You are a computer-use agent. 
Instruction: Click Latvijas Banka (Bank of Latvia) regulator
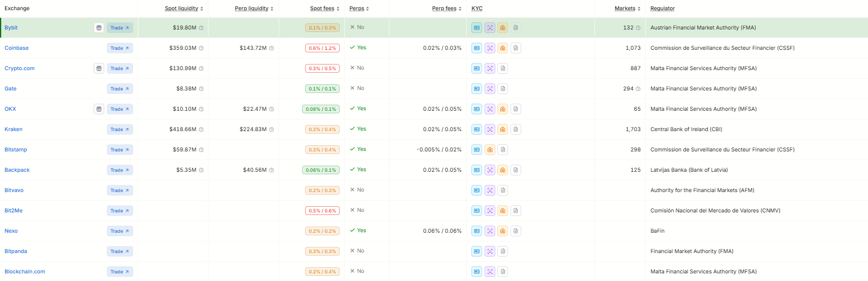[689, 170]
